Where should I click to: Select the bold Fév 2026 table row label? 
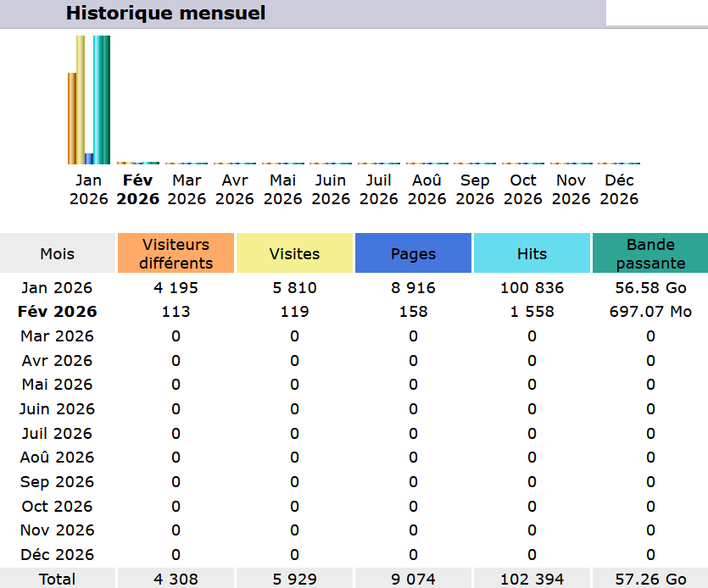(x=58, y=312)
